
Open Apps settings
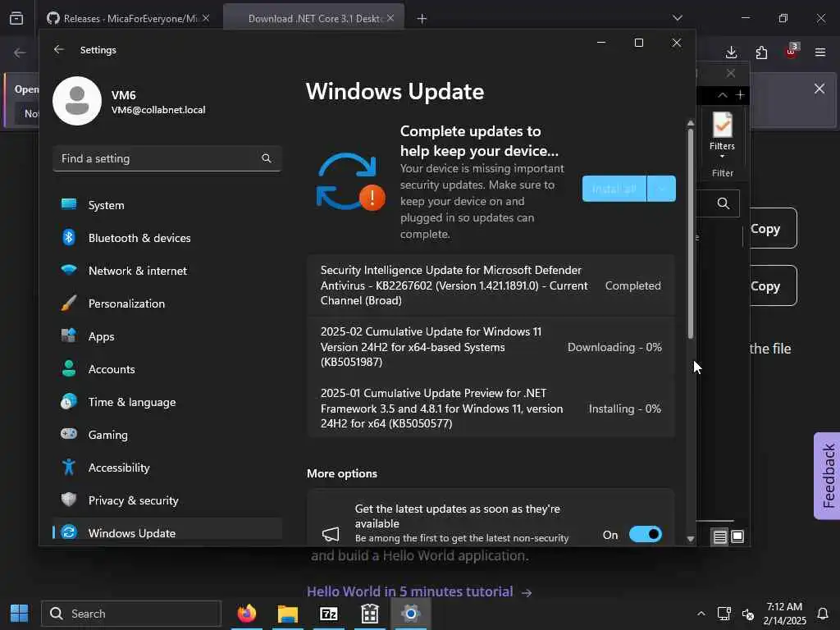pyautogui.click(x=167, y=336)
